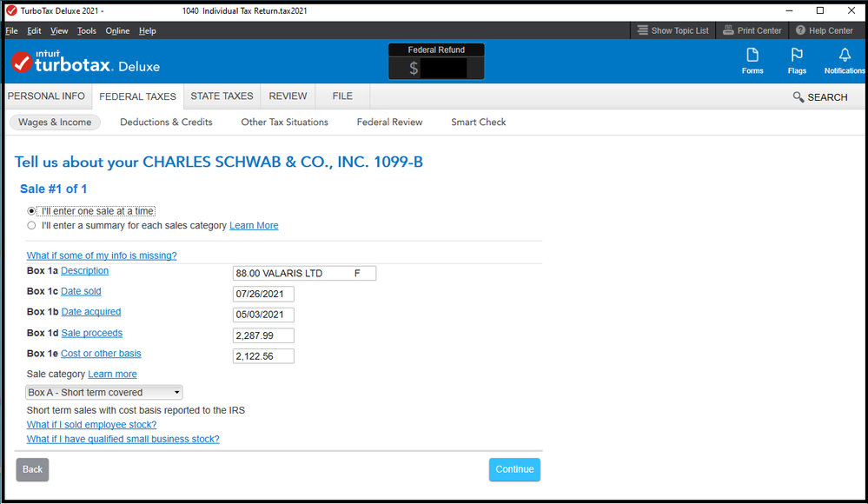Click the Box 1e Cost or other basis link
This screenshot has width=868, height=504.
[101, 354]
